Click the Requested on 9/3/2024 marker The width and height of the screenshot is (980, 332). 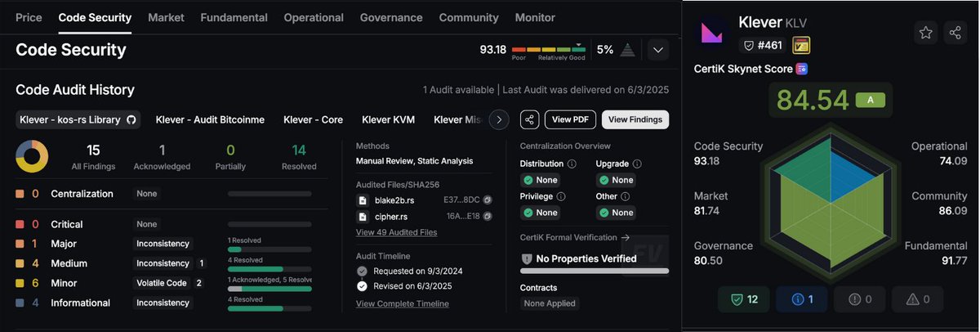pyautogui.click(x=362, y=271)
